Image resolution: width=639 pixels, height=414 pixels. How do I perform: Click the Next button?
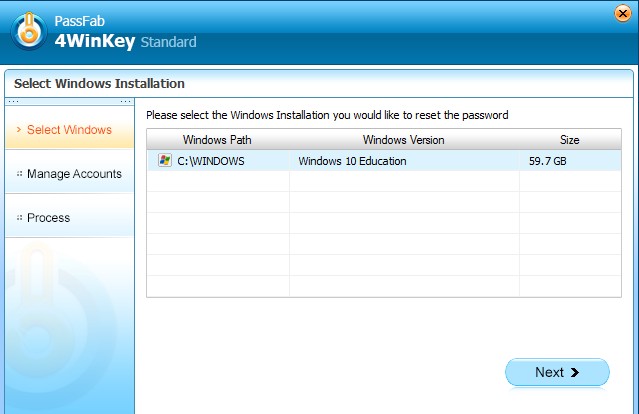(x=557, y=372)
